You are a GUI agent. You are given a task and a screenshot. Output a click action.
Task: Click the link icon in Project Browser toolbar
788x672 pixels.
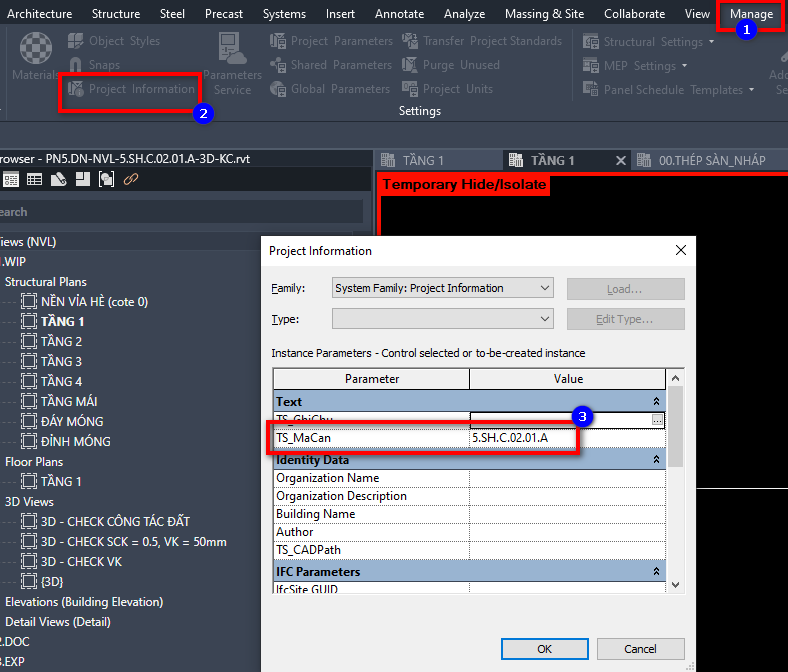click(131, 179)
